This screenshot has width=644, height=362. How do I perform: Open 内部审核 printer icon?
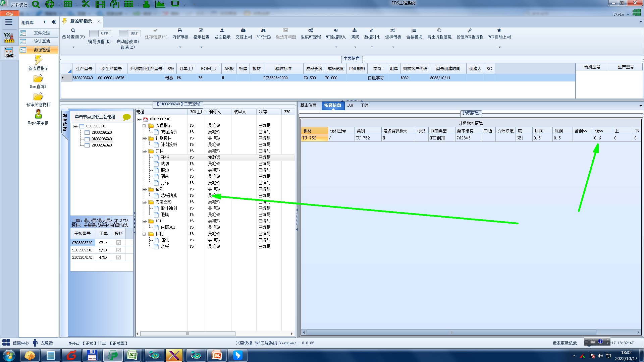pos(180,31)
